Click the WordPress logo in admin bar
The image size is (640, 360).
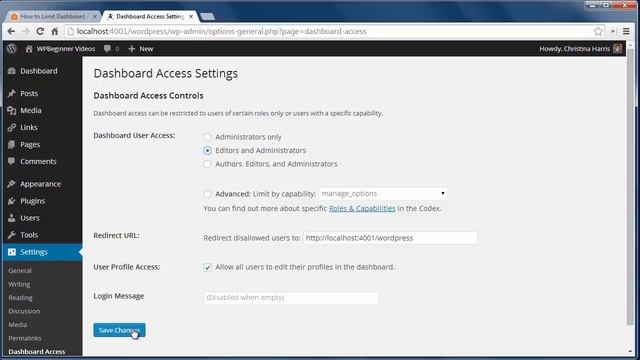click(11, 49)
